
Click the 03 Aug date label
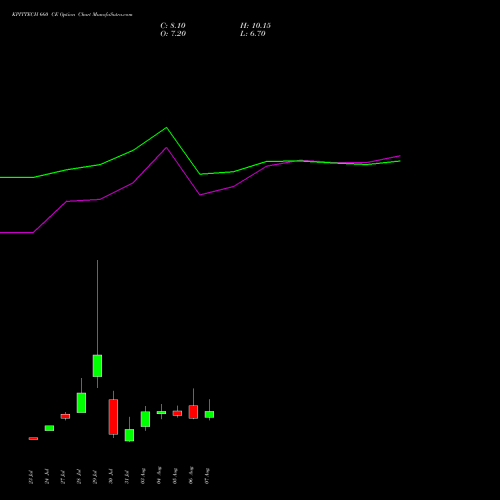[143, 476]
